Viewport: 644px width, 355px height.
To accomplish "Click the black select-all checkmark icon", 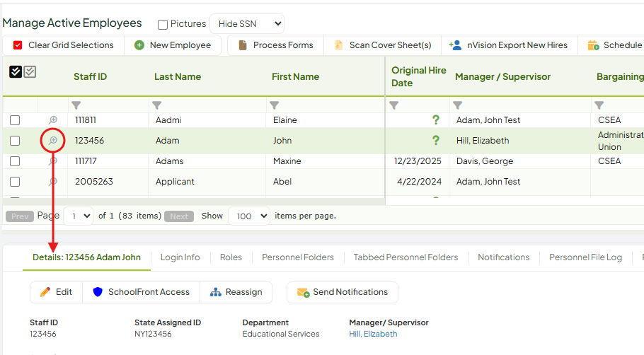I will click(15, 72).
